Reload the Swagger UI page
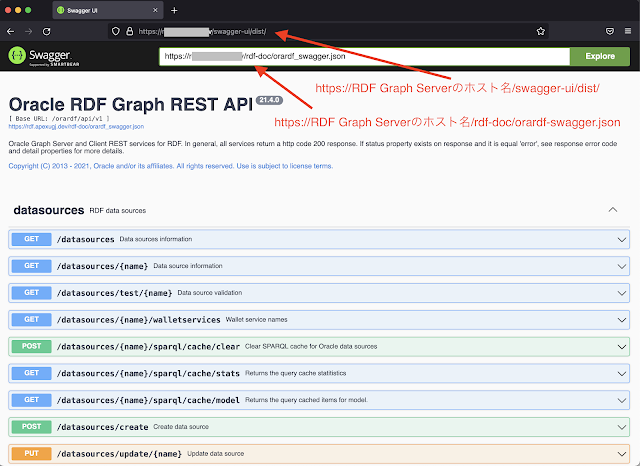This screenshot has height=466, width=640. [47, 31]
